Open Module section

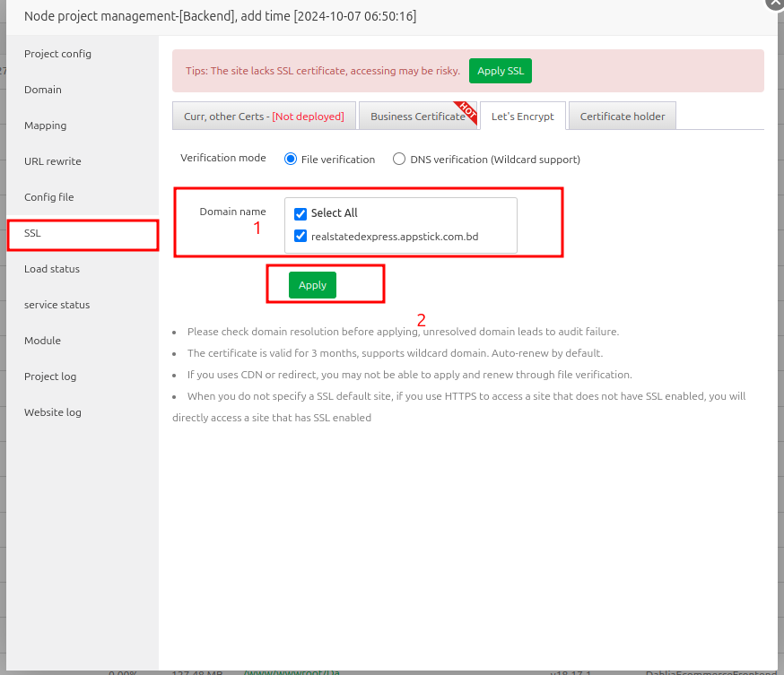pos(43,341)
